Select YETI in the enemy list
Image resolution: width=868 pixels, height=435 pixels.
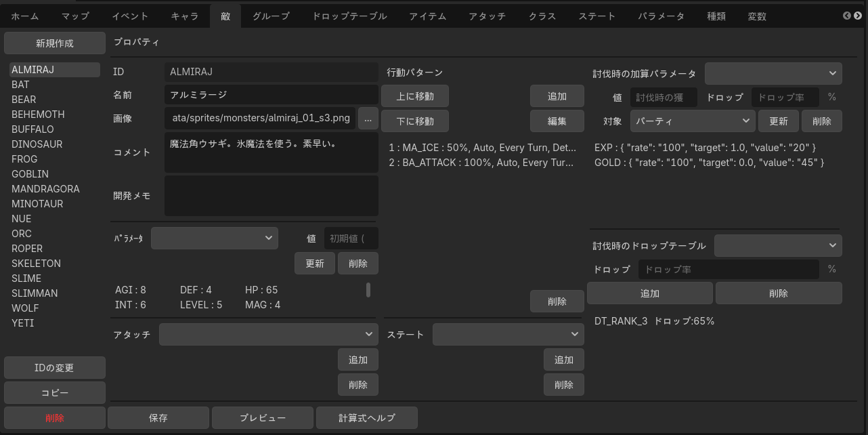tap(54, 323)
